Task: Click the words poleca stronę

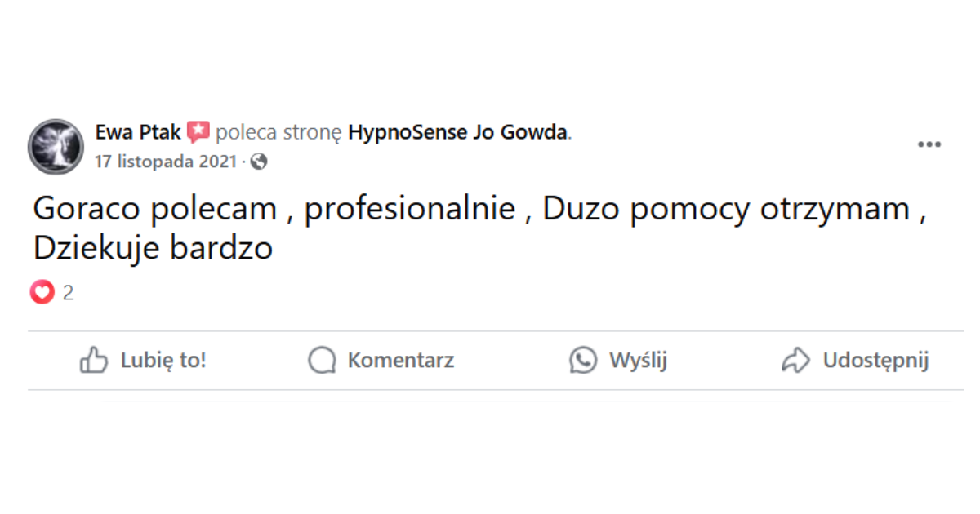Action: click(x=278, y=132)
